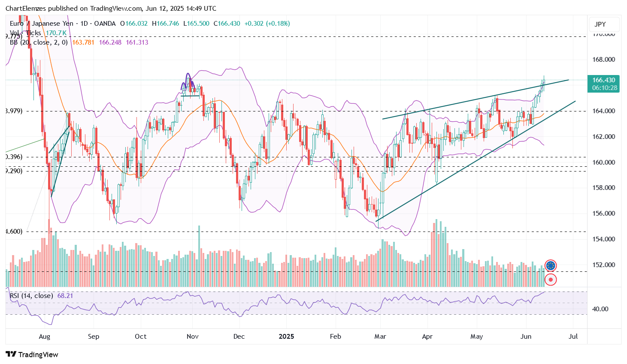The width and height of the screenshot is (627, 364).
Task: Click the Apr label on the time axis
Action: pyautogui.click(x=427, y=337)
